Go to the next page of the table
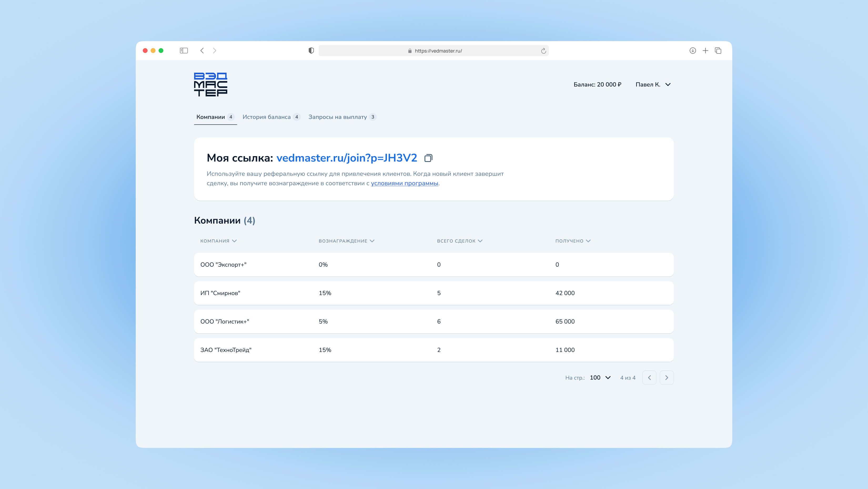 click(666, 377)
